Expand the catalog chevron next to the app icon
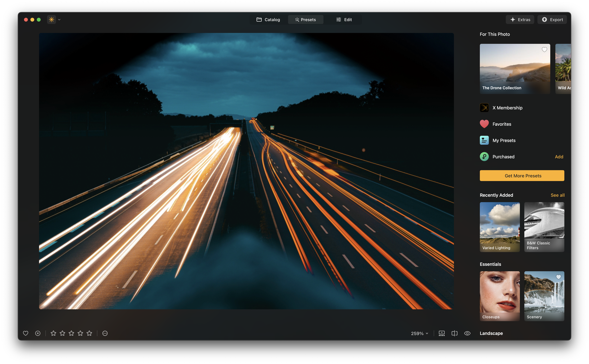Viewport: 589px width, 364px height. click(59, 20)
